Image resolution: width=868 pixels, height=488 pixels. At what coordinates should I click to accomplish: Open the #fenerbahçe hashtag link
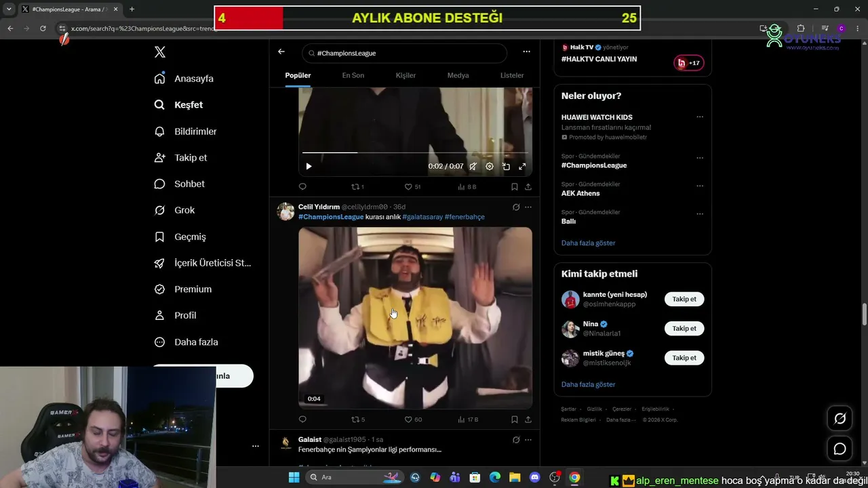[465, 217]
